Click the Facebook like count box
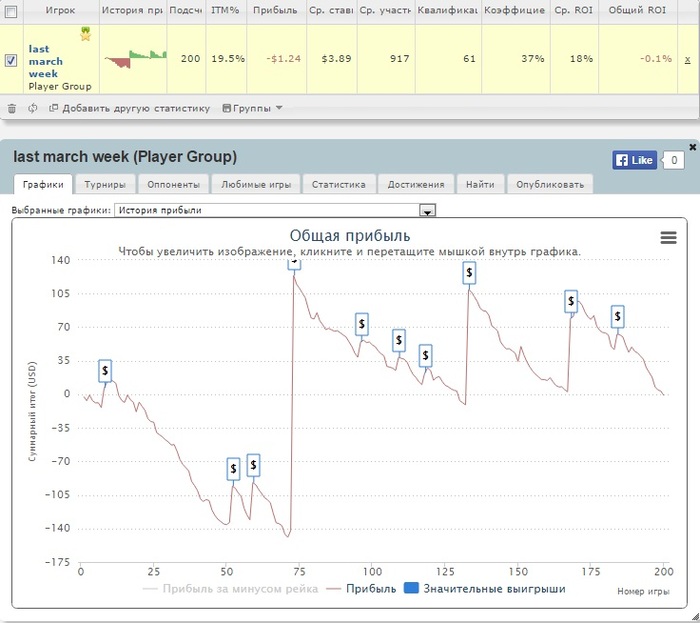 click(674, 160)
